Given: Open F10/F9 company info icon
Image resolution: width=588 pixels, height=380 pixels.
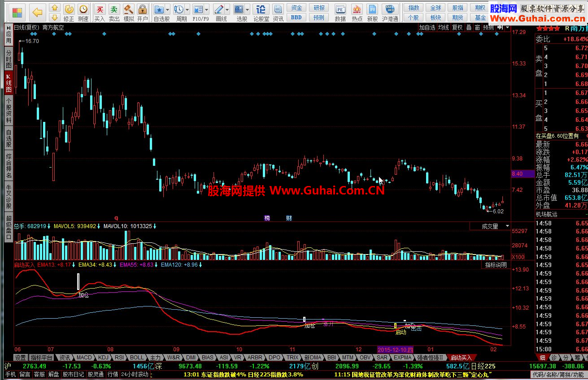Looking at the screenshot, I should pyautogui.click(x=198, y=9).
